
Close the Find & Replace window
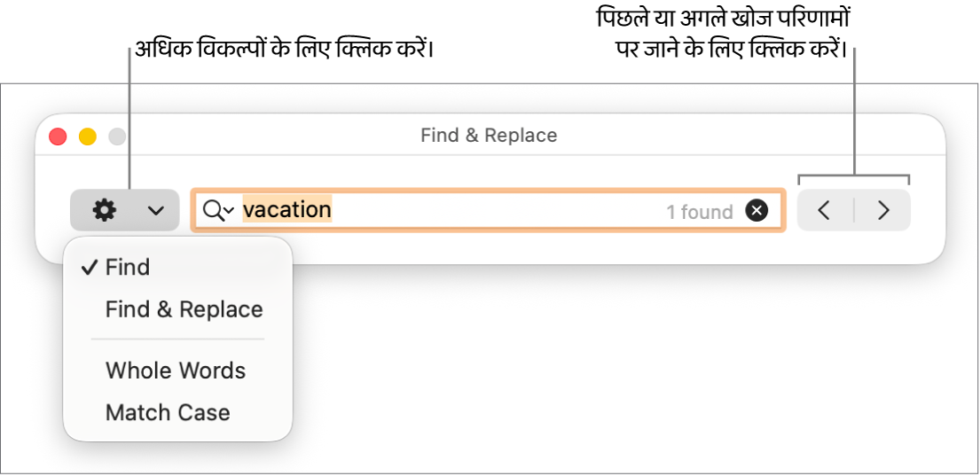click(x=58, y=137)
